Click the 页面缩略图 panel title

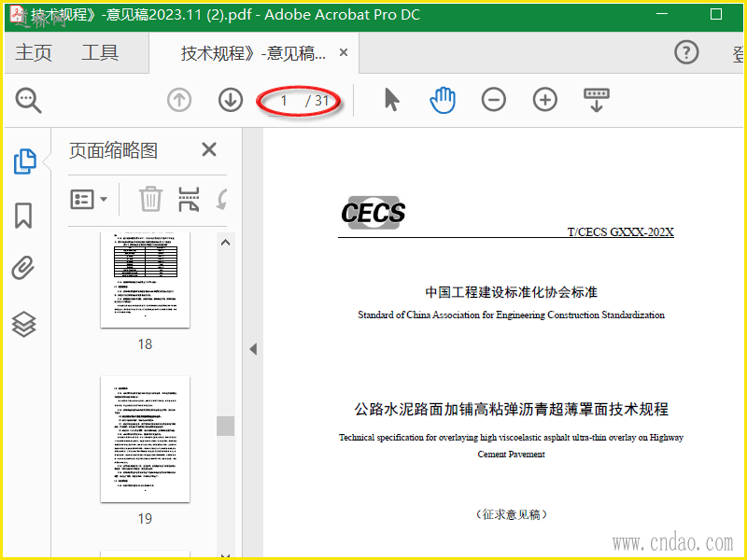(113, 150)
